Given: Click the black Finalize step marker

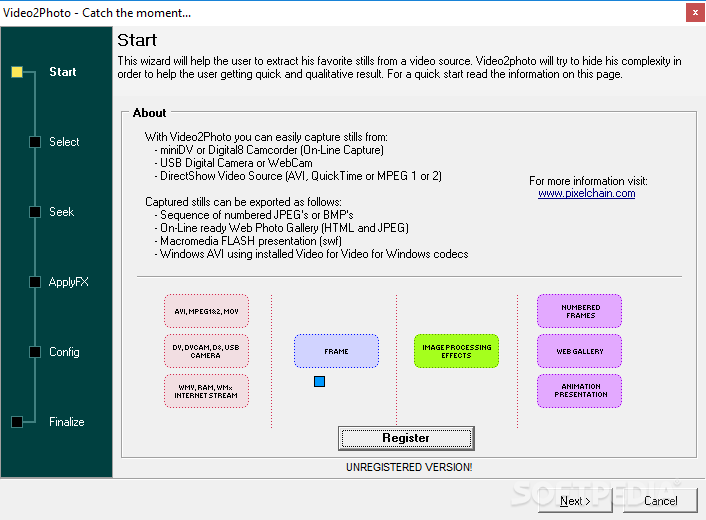Looking at the screenshot, I should pos(17,422).
